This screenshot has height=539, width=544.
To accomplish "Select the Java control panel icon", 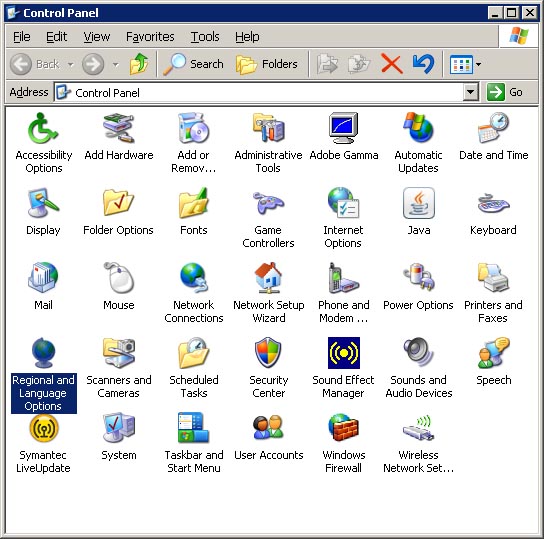I will (418, 203).
